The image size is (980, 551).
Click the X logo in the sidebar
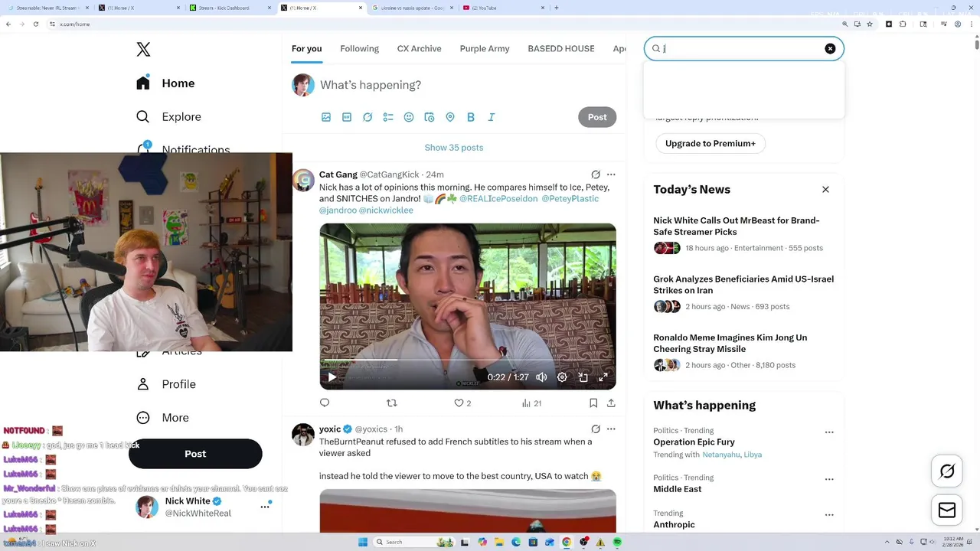143,50
